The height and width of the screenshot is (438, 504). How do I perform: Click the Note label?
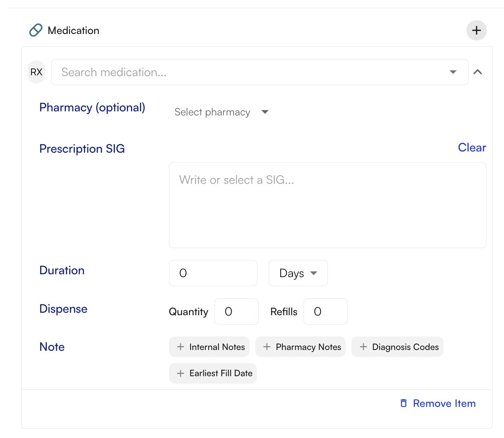click(x=52, y=347)
